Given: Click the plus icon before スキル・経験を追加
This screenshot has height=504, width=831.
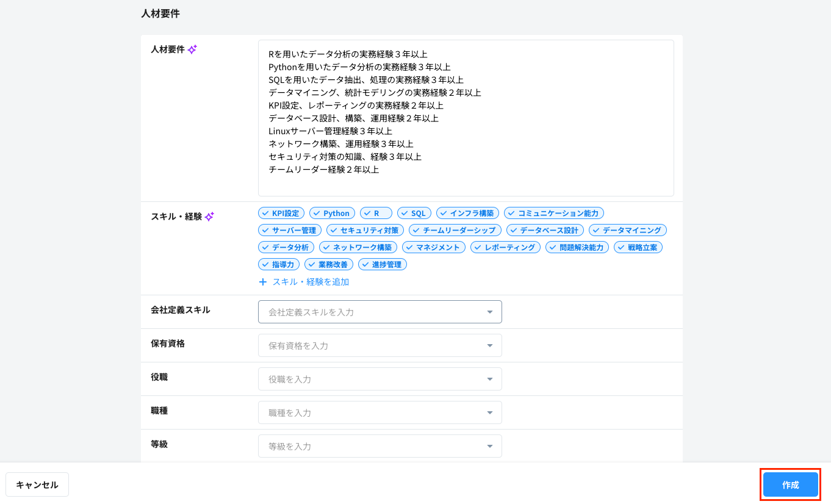Looking at the screenshot, I should 263,281.
